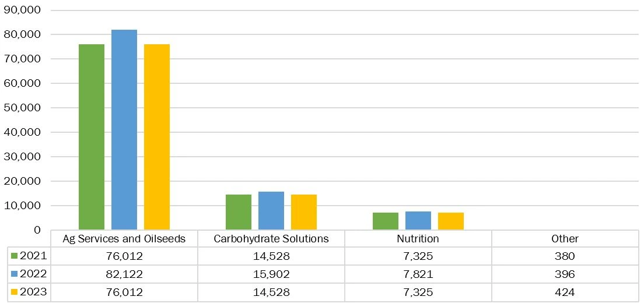Select the green 2021 Ag Services bar
Screen dimensions: 644x307
coord(92,137)
